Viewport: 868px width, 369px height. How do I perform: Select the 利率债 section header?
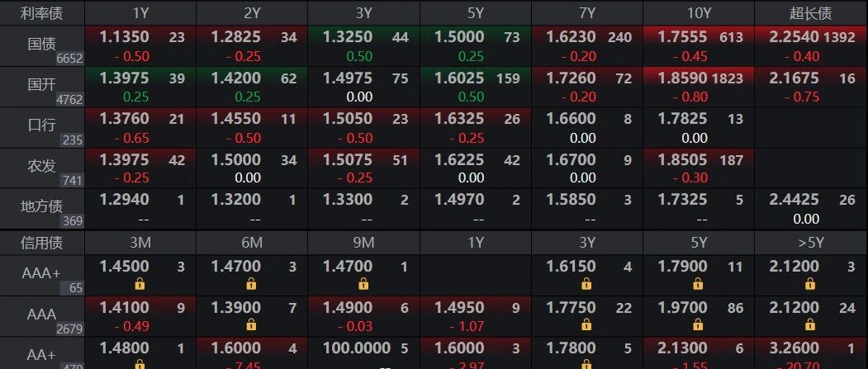point(41,14)
